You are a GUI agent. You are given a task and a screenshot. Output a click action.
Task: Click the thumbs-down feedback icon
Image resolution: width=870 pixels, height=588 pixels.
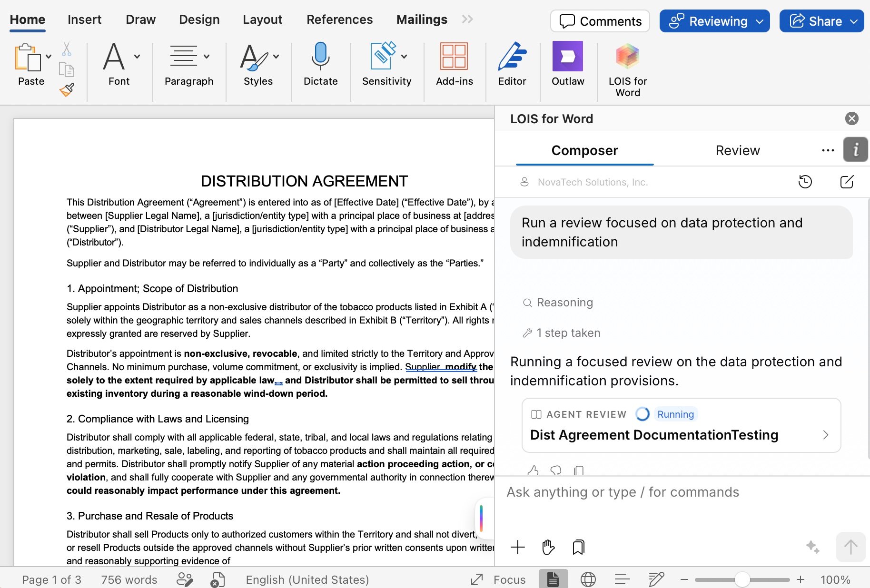[556, 470]
